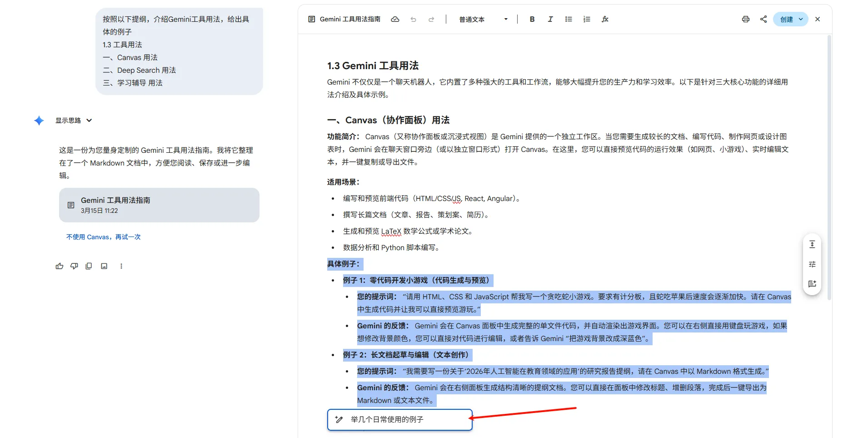The image size is (868, 438).
Task: Toggle the bulleted list format
Action: click(569, 19)
